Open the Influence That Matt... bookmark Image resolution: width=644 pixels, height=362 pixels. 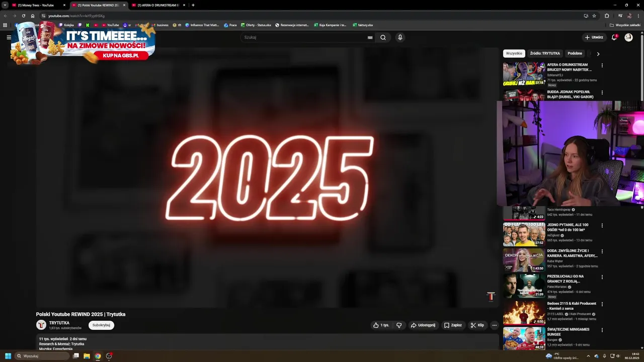pos(202,25)
